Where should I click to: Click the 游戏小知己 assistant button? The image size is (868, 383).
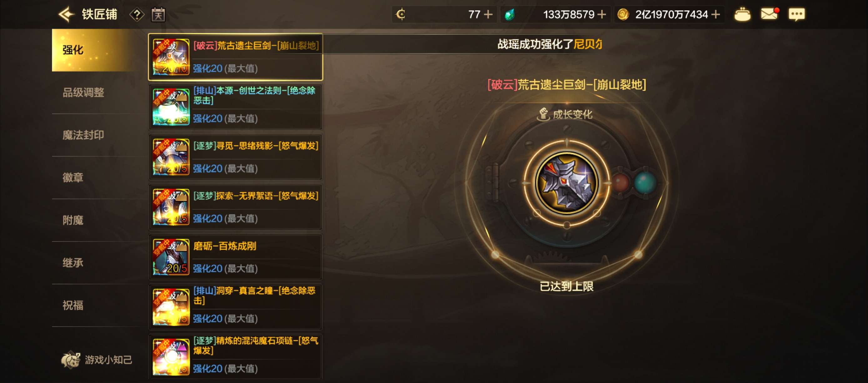tap(97, 360)
